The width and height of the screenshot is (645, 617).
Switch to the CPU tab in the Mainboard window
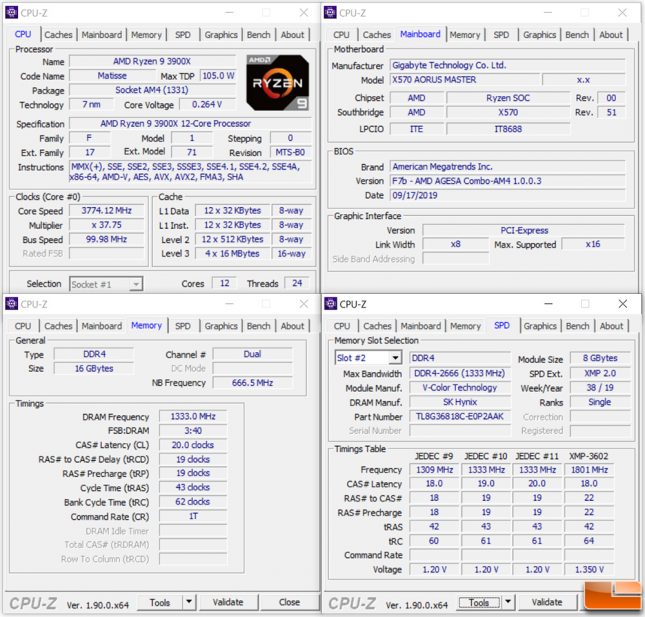341,35
